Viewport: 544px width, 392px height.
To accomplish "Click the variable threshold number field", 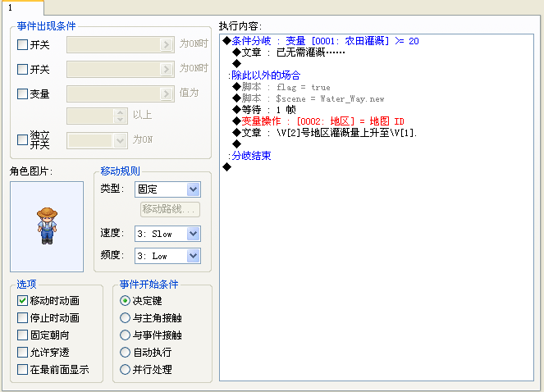I will pyautogui.click(x=90, y=116).
